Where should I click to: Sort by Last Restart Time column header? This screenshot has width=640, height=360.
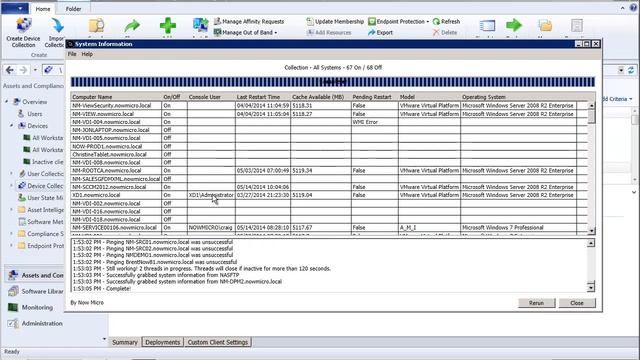pyautogui.click(x=262, y=97)
